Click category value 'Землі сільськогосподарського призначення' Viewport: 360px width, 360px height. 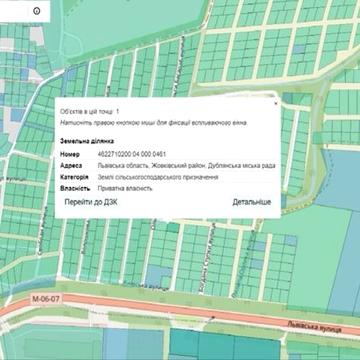tap(158, 177)
